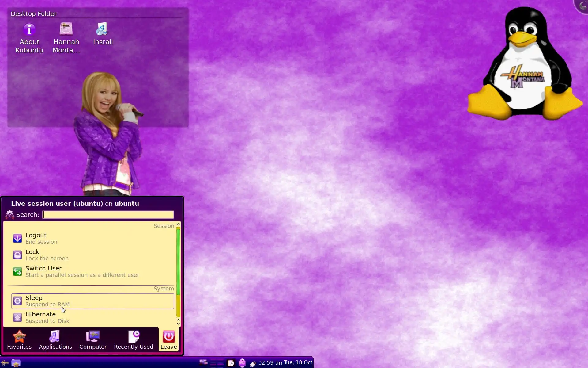The image size is (588, 368).
Task: Click the launcher Search field
Action: pos(108,215)
